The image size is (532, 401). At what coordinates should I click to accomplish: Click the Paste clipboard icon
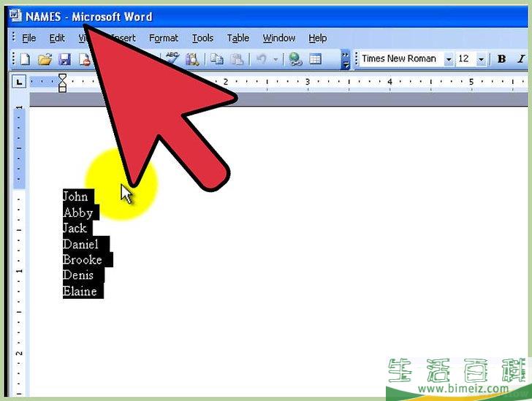click(x=237, y=59)
